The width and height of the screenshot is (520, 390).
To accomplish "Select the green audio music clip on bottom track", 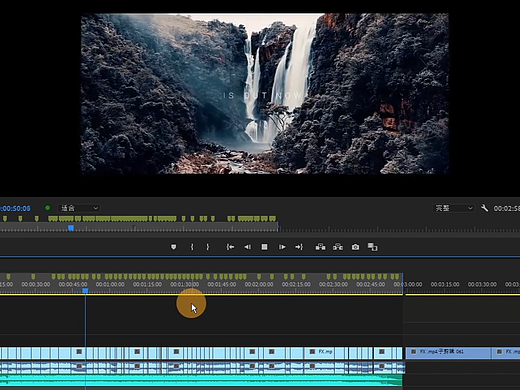I will point(201,380).
